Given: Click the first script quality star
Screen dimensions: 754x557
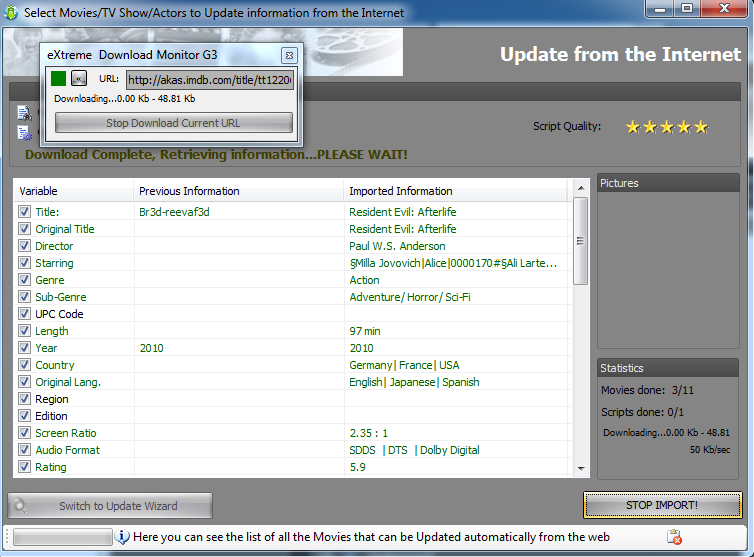Looking at the screenshot, I should tap(633, 127).
